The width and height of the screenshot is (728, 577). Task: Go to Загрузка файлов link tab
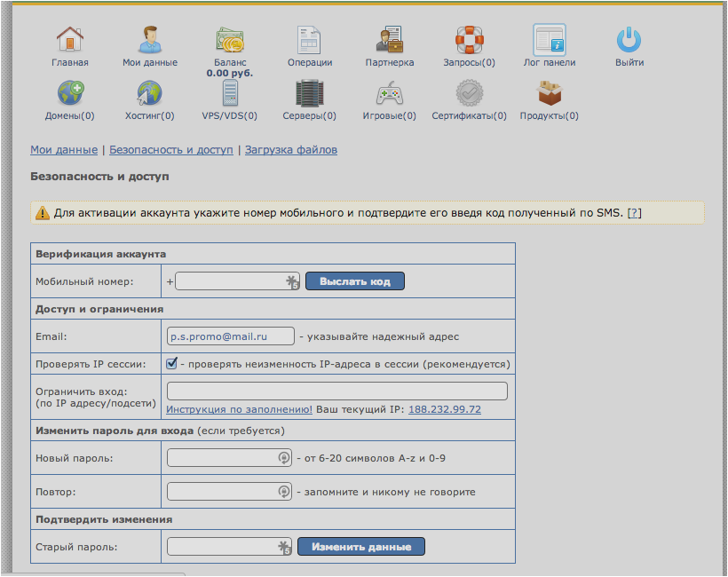click(x=291, y=150)
